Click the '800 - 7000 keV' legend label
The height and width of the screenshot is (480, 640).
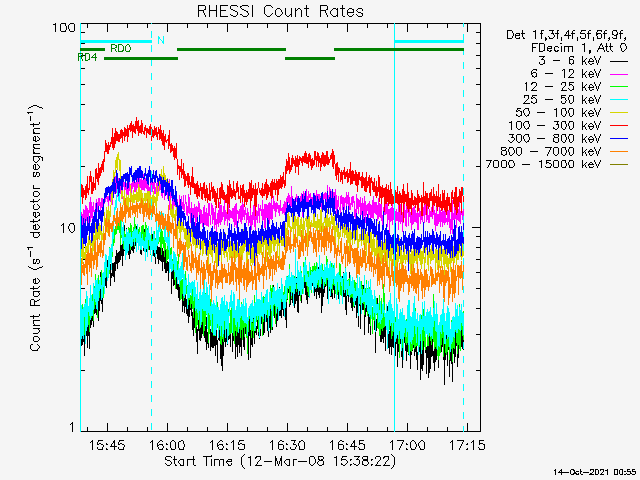click(551, 151)
